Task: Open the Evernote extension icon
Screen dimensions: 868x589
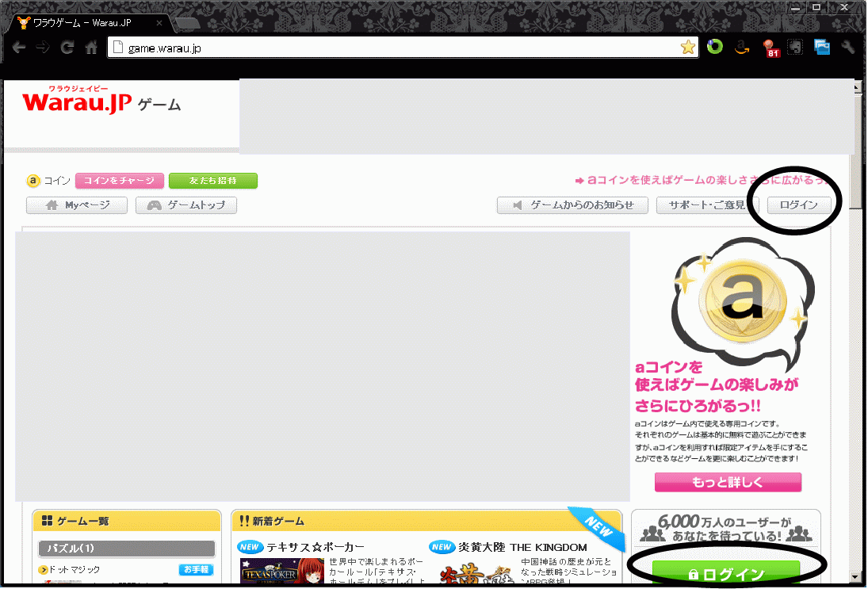Action: click(795, 47)
